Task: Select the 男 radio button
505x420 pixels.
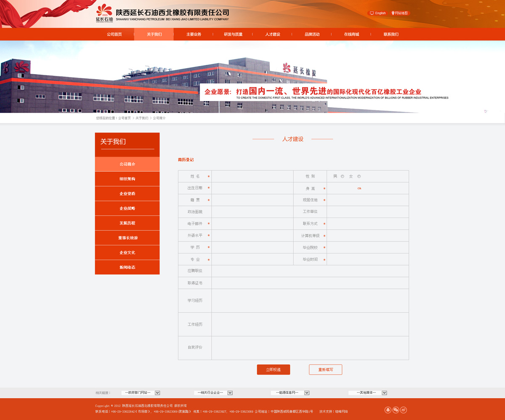Action: click(x=342, y=176)
